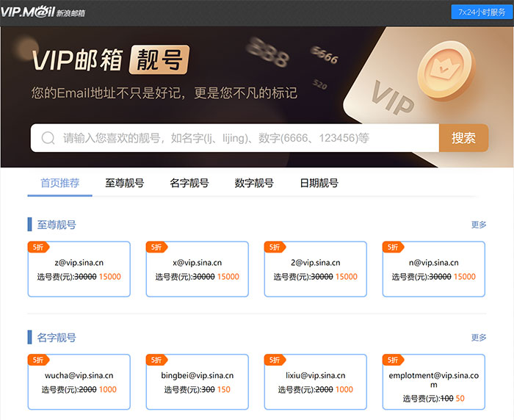Image resolution: width=514 pixels, height=420 pixels.
Task: Click the 5折 badge on 2@vip.sina.cn
Action: pos(275,247)
